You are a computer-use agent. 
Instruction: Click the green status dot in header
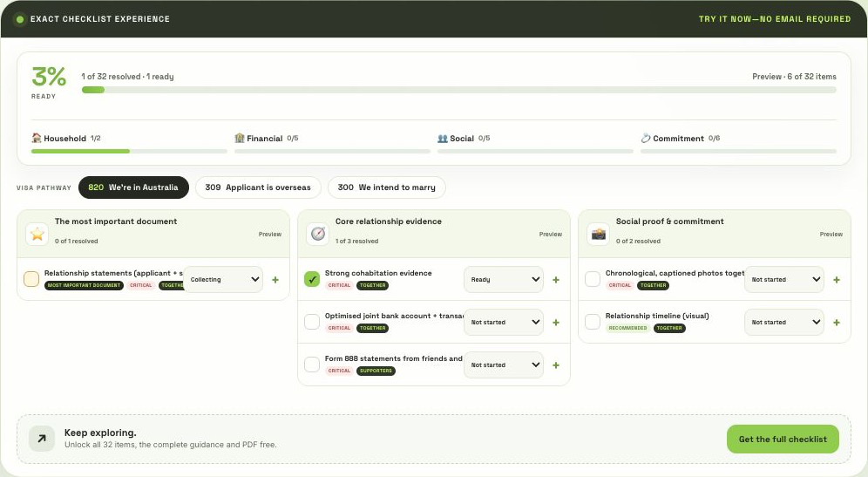(x=20, y=19)
